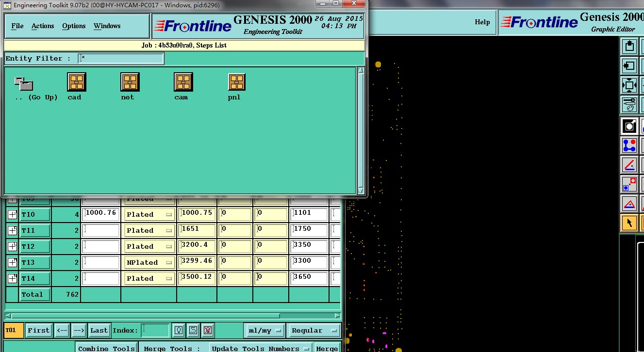Click the red angle measure icon
Image resolution: width=644 pixels, height=352 pixels.
click(x=629, y=165)
